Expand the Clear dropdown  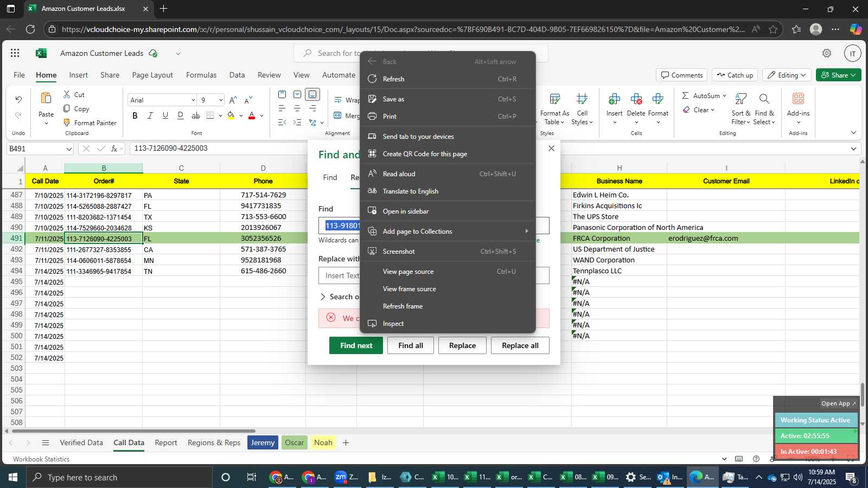712,110
